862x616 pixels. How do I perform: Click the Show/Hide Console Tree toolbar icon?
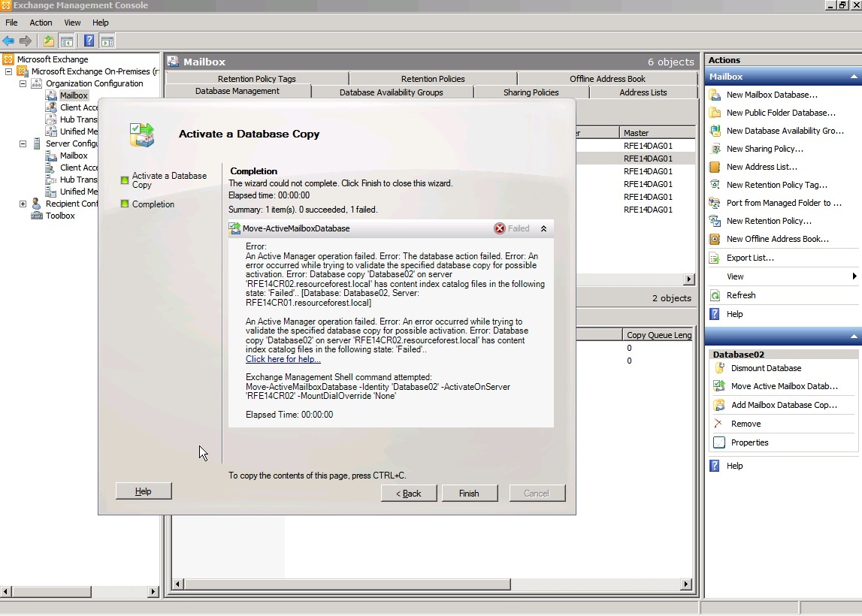pyautogui.click(x=67, y=41)
